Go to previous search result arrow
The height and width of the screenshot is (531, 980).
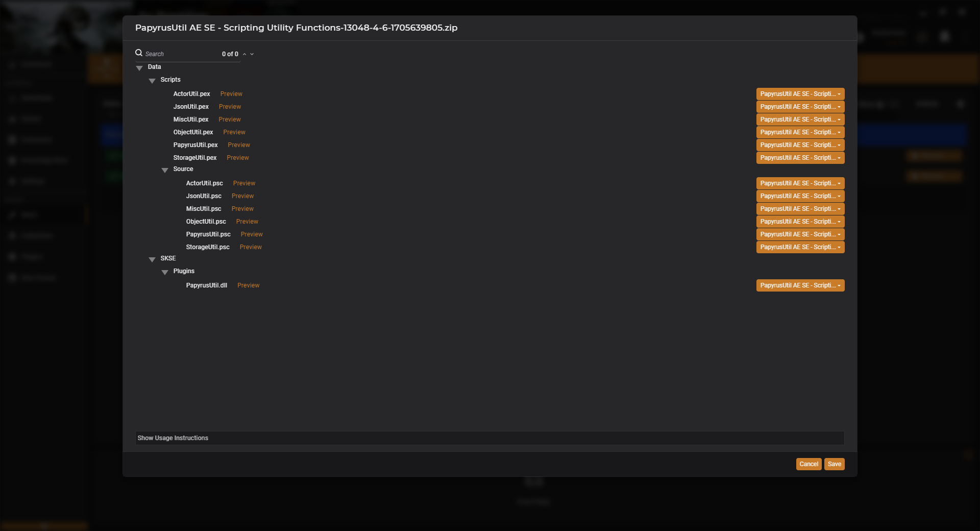[244, 54]
